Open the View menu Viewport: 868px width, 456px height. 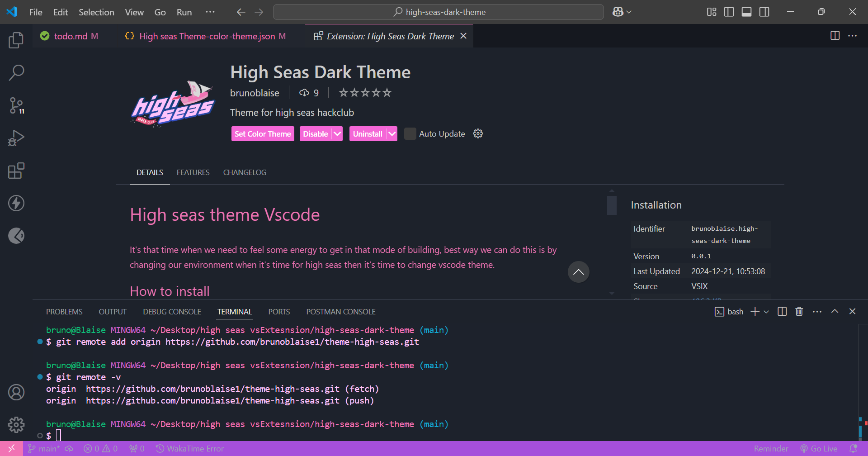click(134, 12)
